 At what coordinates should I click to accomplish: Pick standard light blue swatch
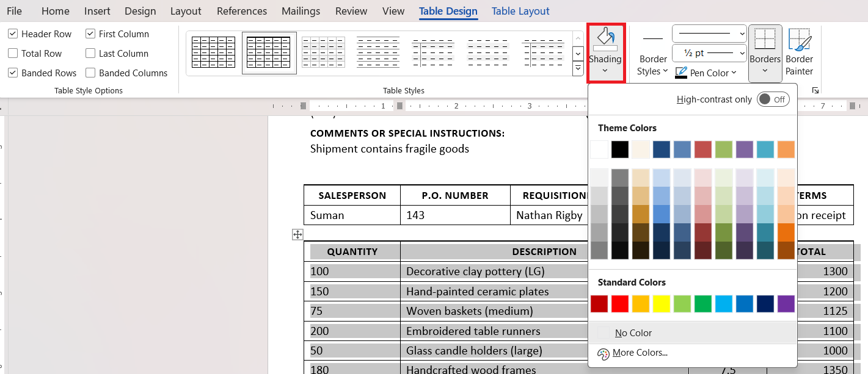click(724, 304)
